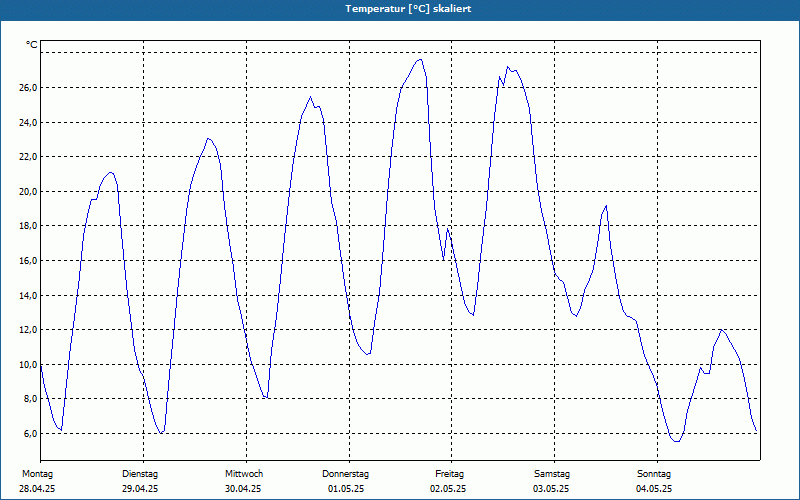Image resolution: width=800 pixels, height=500 pixels.
Task: Click the Donnerstag day label
Action: [x=345, y=474]
